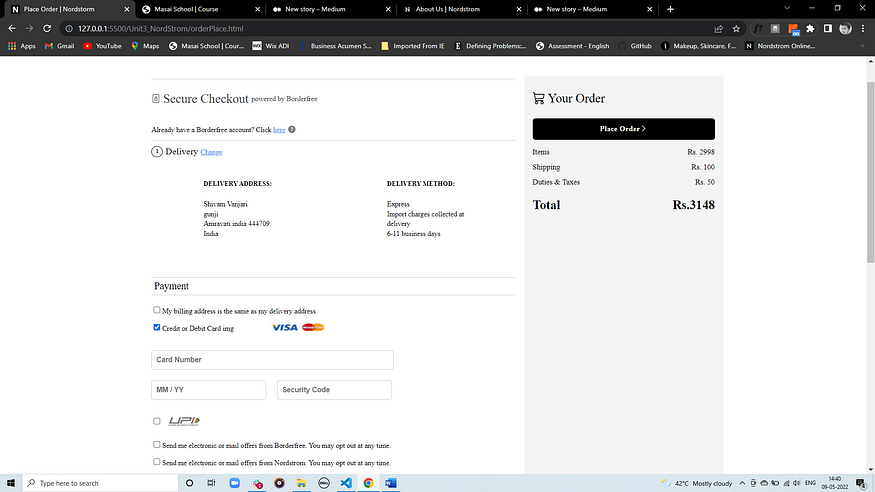Open the Nordstrom Online bookmark
Image resolution: width=875 pixels, height=492 pixels.
tap(780, 46)
